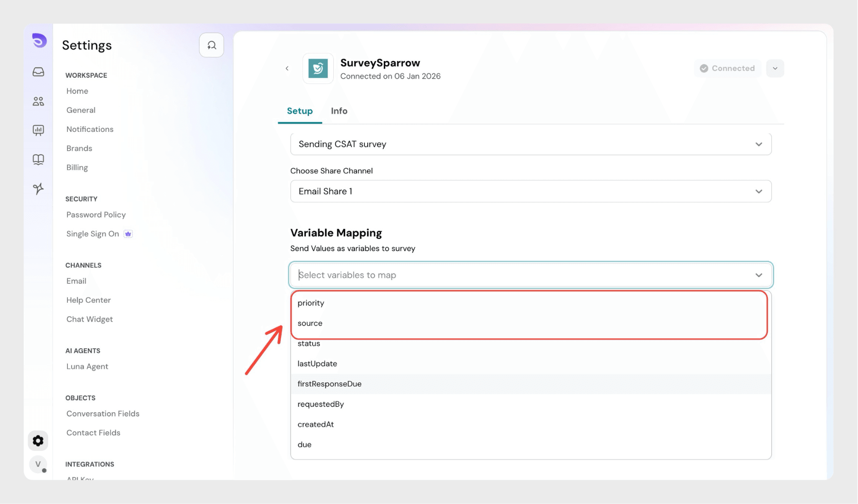Switch to the Info tab
Image resolution: width=858 pixels, height=504 pixels.
point(339,111)
